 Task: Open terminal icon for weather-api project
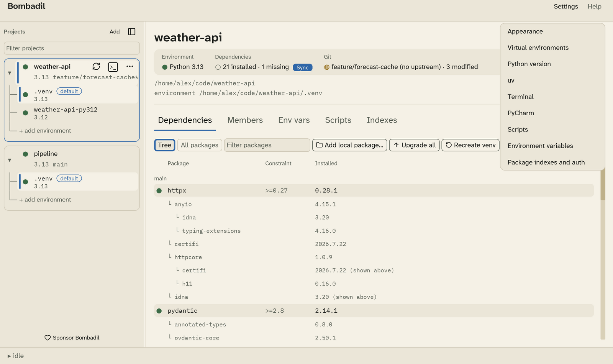click(113, 67)
